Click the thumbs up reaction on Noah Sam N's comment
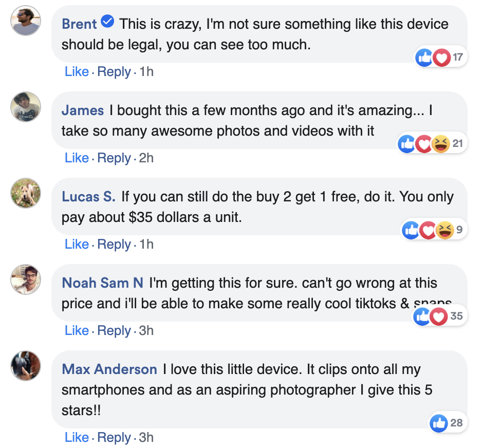 coord(422,316)
